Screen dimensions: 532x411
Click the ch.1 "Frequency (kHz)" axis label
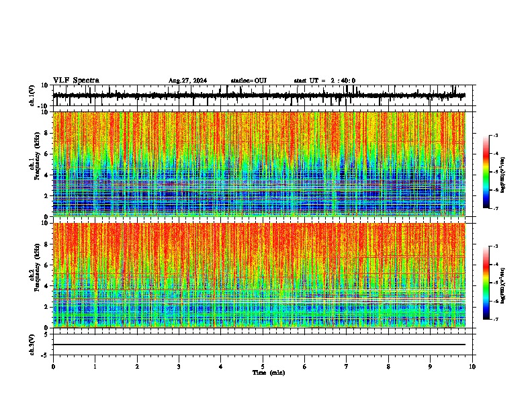tap(37, 156)
